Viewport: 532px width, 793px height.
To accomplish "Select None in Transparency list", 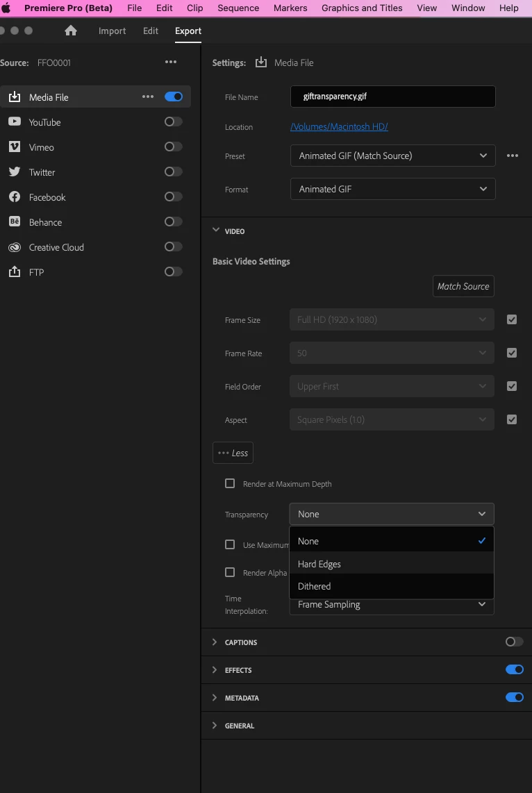I will [x=392, y=541].
